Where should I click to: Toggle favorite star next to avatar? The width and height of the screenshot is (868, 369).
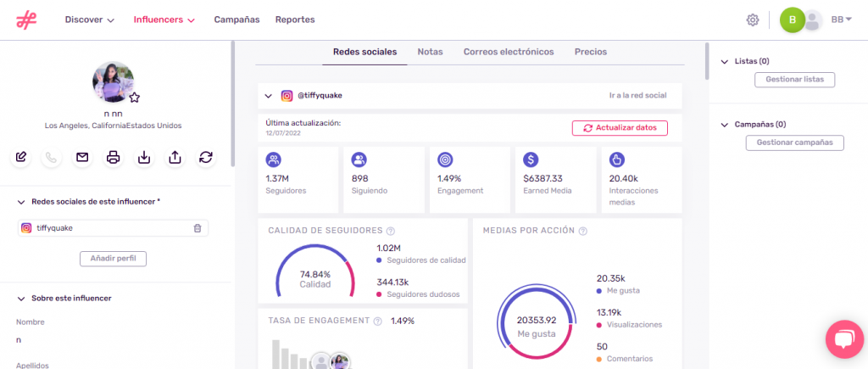point(134,98)
